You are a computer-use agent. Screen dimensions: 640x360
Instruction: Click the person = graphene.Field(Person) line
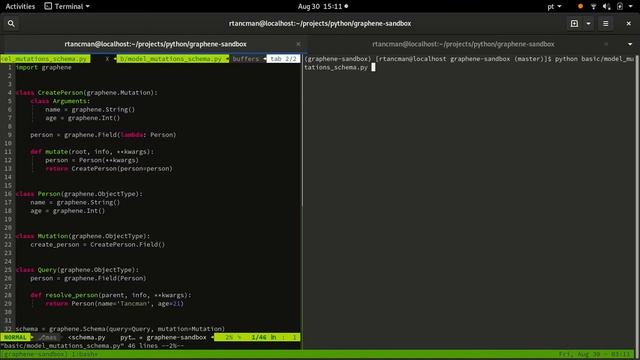(88, 278)
